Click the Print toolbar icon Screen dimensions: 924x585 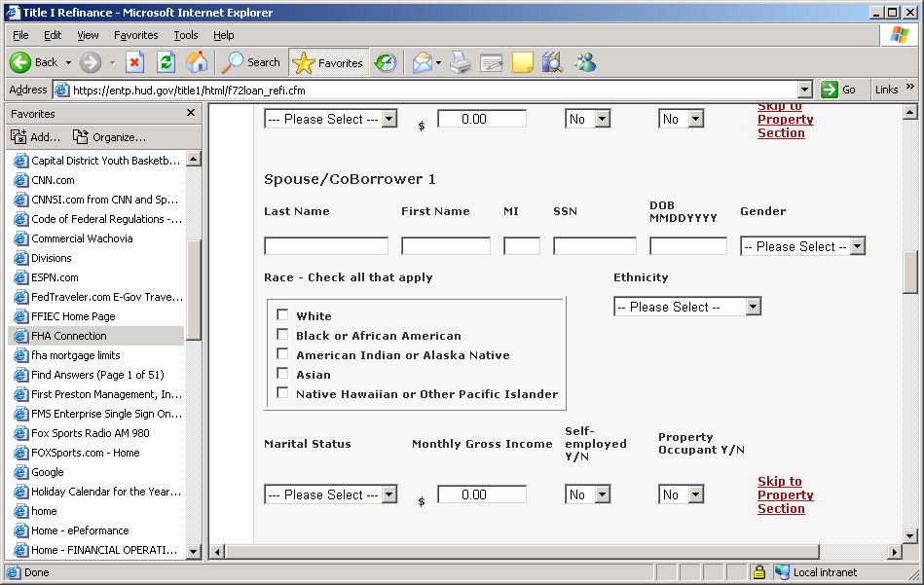pos(460,62)
